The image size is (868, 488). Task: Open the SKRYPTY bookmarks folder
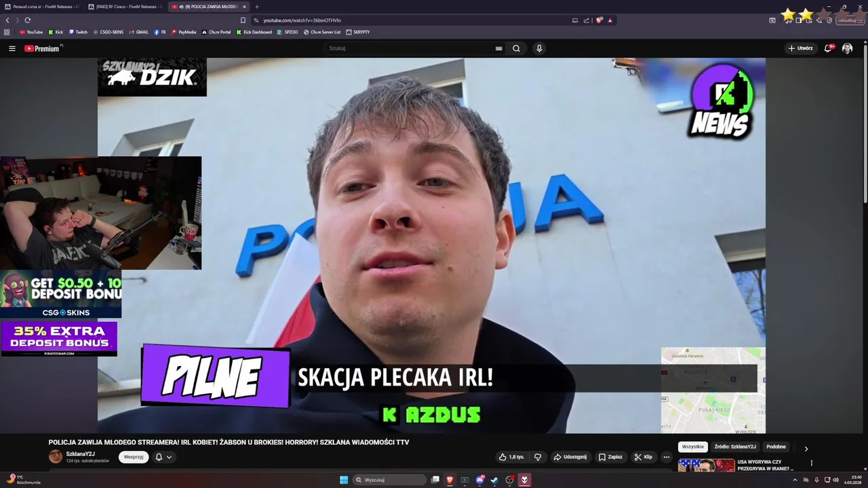[358, 32]
